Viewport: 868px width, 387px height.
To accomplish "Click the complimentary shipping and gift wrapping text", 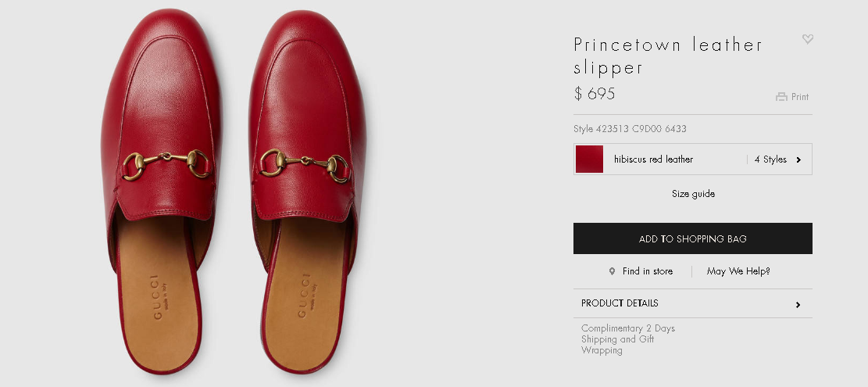I will (627, 339).
